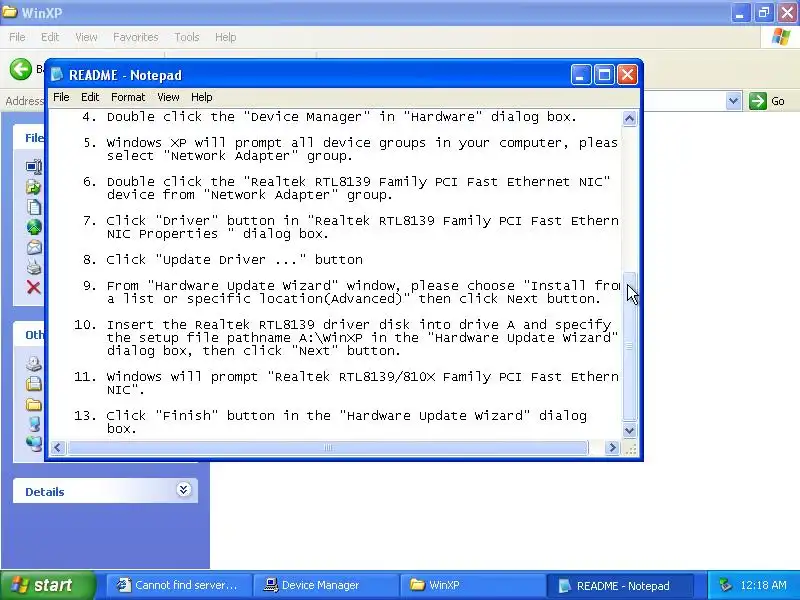
Task: Click the Move this file task icon
Action: pos(34,187)
